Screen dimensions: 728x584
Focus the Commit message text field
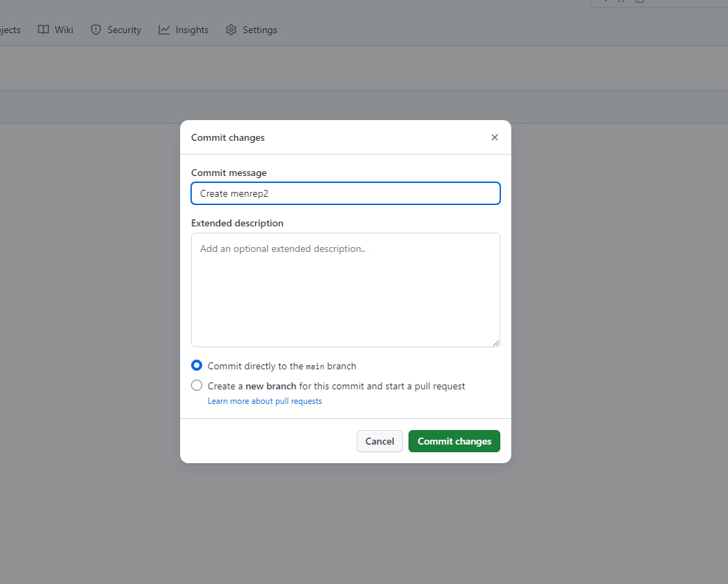(x=345, y=193)
